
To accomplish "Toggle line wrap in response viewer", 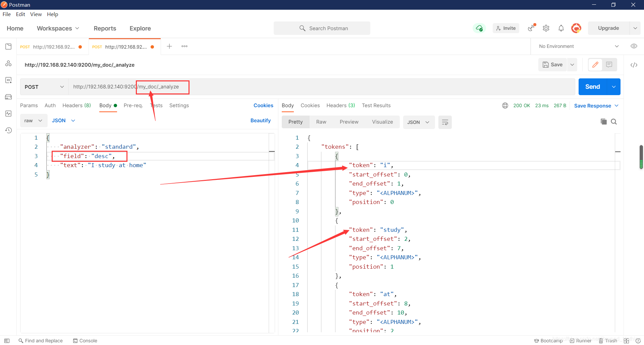I will pyautogui.click(x=445, y=122).
